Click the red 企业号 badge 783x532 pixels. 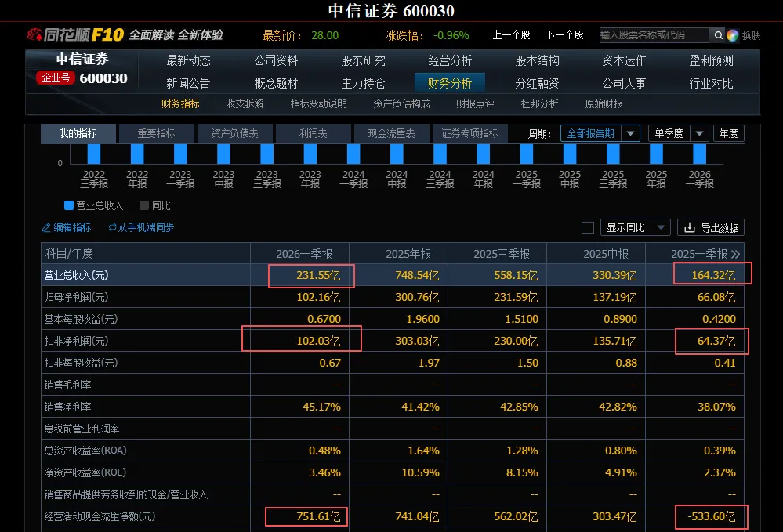56,78
